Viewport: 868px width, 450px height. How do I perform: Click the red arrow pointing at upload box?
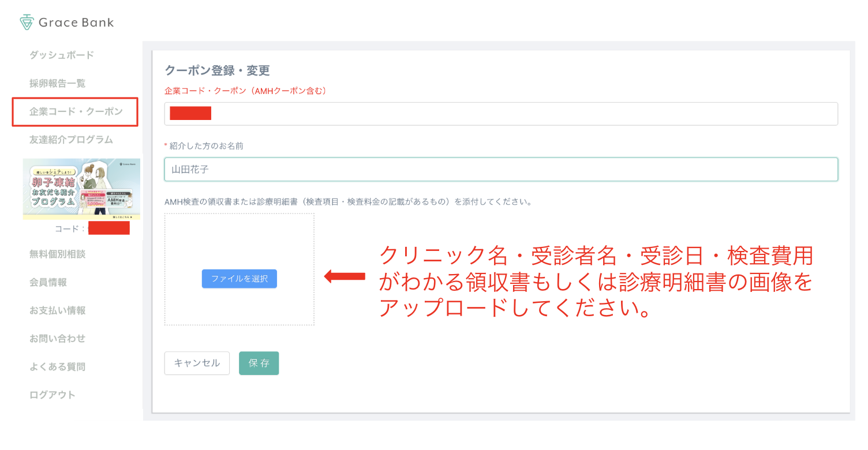pyautogui.click(x=345, y=277)
